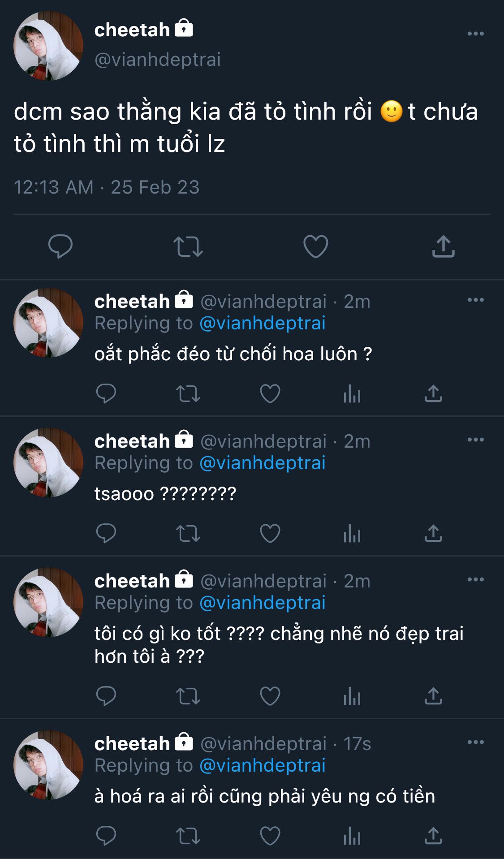
Task: Reply to the "tôi có gì ko tốt" tweet
Action: pyautogui.click(x=106, y=696)
